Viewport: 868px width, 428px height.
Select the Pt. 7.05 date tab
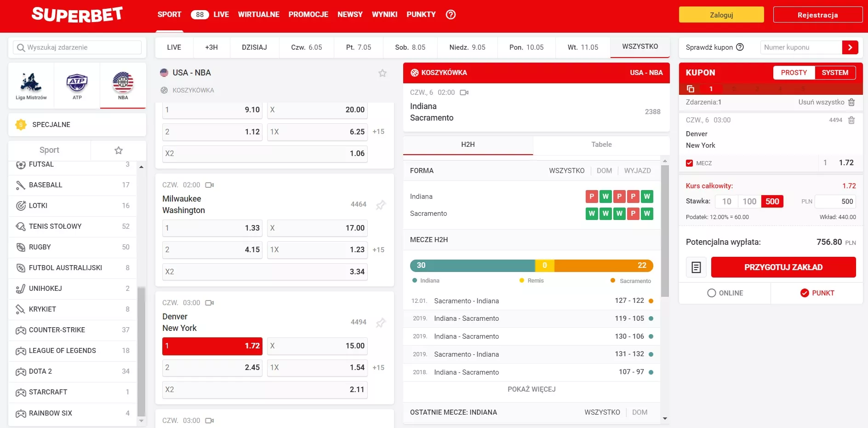coord(359,47)
